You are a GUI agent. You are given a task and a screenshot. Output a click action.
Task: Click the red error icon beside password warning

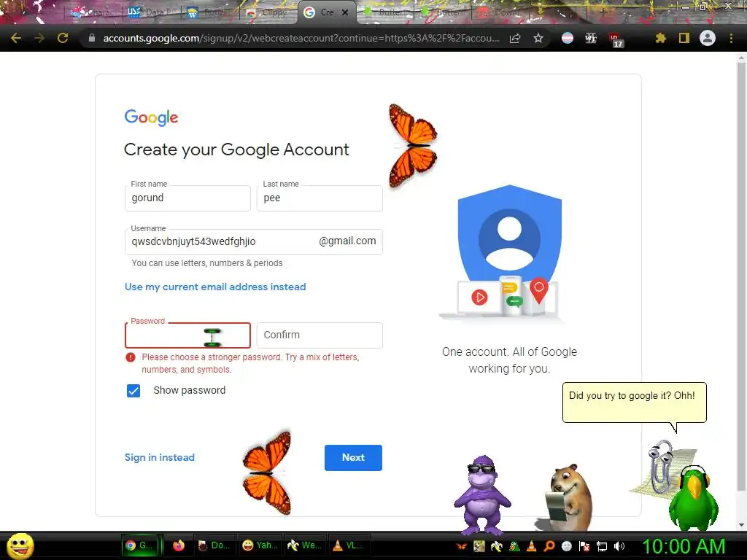(131, 357)
